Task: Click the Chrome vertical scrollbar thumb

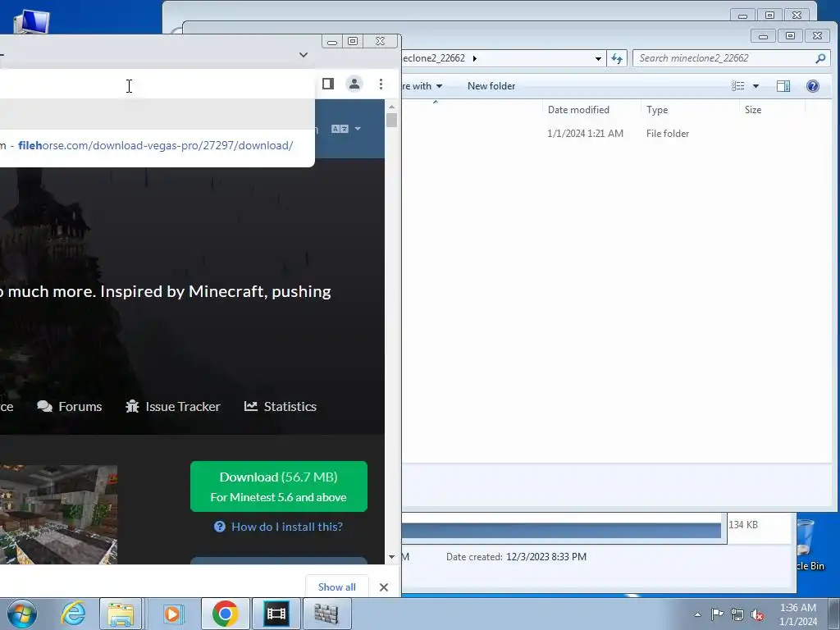Action: click(391, 120)
